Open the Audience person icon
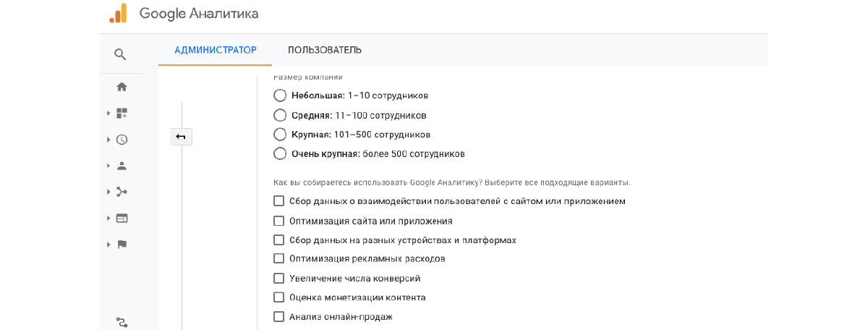This screenshot has height=330, width=868. coord(122,166)
